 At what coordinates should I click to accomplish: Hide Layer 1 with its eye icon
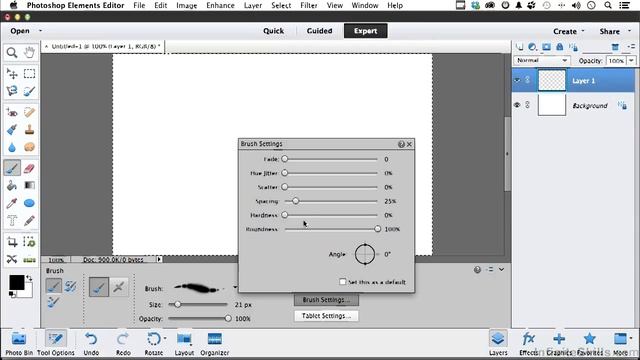(517, 80)
